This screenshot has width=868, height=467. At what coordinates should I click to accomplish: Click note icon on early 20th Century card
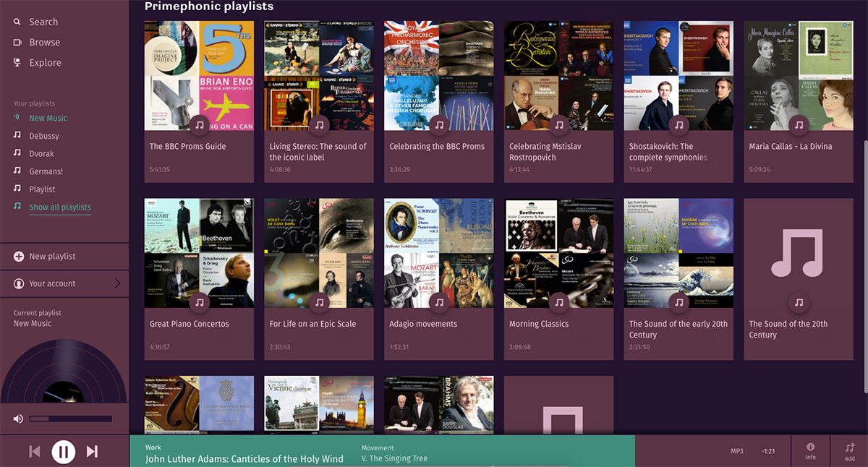pyautogui.click(x=679, y=302)
